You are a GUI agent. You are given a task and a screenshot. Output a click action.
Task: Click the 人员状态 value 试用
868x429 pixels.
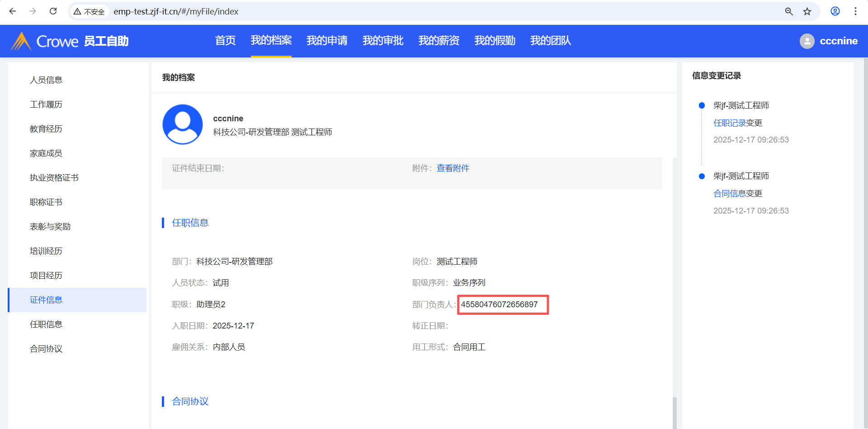[221, 283]
